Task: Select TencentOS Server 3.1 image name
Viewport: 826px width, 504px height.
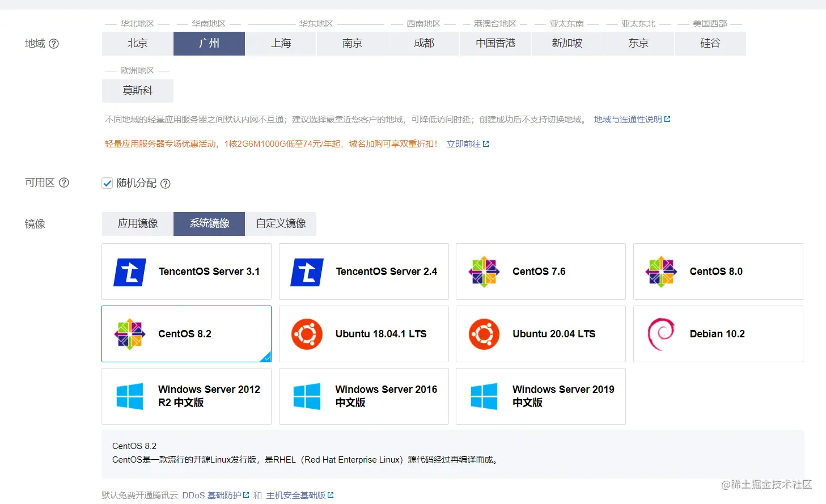Action: pyautogui.click(x=209, y=272)
